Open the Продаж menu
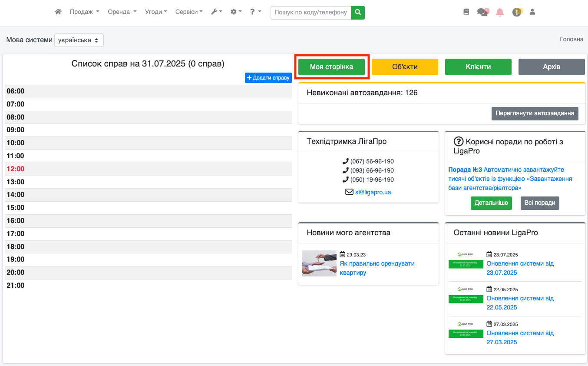The width and height of the screenshot is (588, 366). (x=84, y=12)
